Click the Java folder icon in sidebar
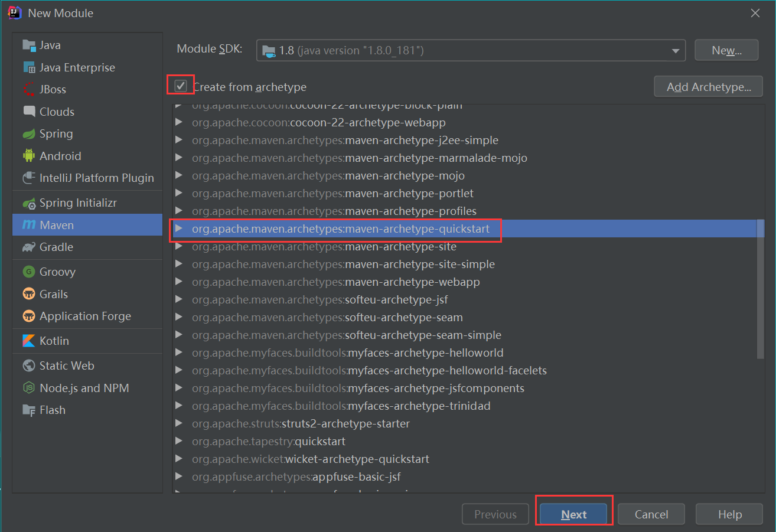Viewport: 776px width, 532px height. pos(29,45)
